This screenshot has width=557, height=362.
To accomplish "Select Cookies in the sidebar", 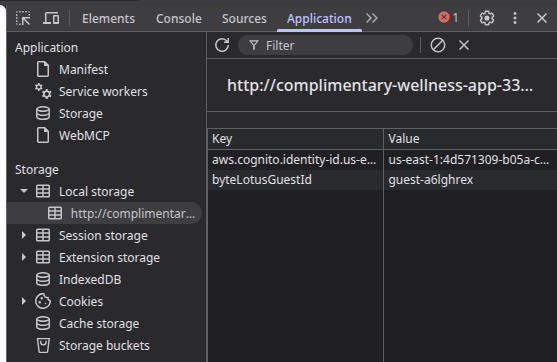I will [x=81, y=302].
